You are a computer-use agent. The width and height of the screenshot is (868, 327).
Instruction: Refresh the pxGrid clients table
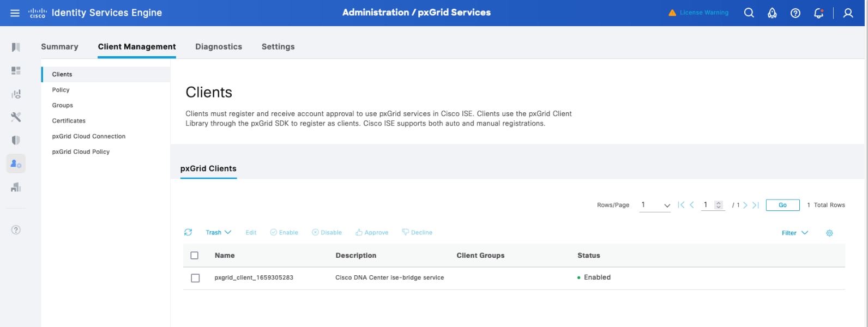tap(188, 232)
